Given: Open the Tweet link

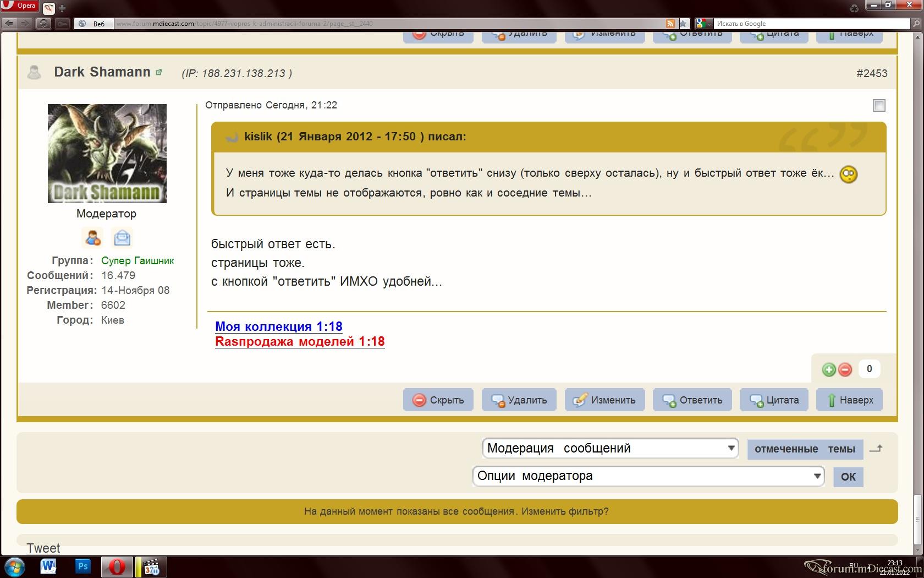Looking at the screenshot, I should (x=43, y=548).
